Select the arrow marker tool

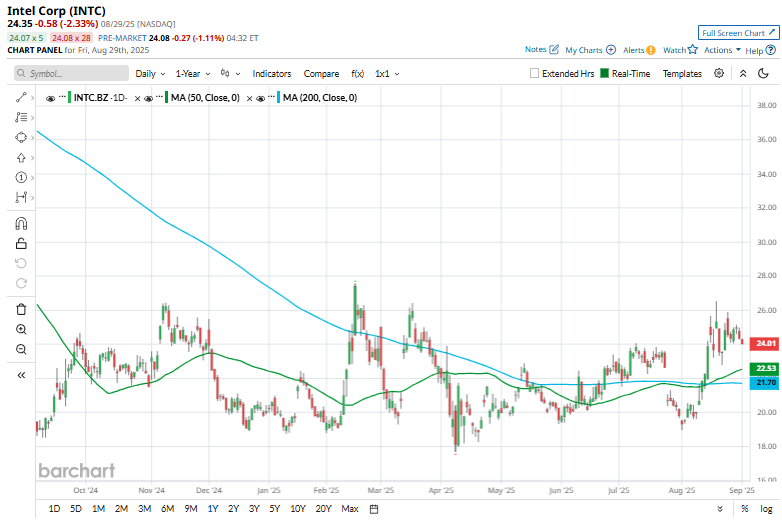[21, 158]
